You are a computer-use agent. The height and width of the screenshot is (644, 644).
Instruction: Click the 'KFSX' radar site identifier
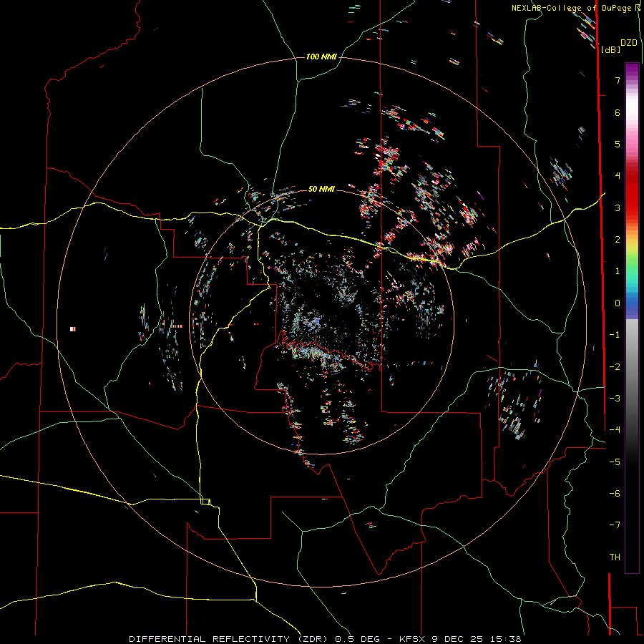pyautogui.click(x=411, y=639)
